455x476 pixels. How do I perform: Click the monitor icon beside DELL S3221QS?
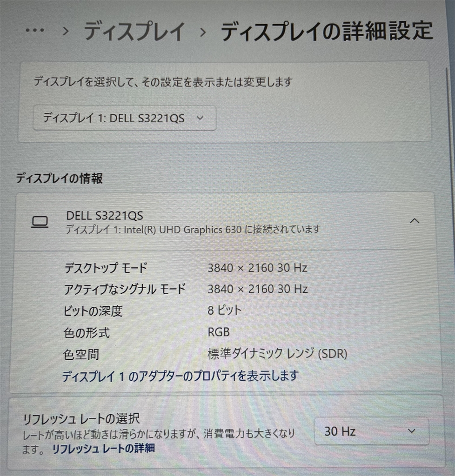[40, 222]
